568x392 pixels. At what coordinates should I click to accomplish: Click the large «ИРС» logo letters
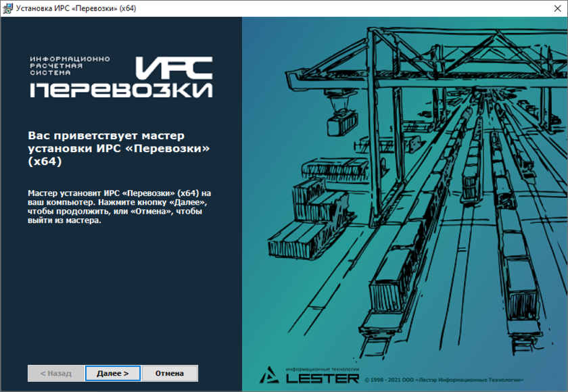[174, 66]
